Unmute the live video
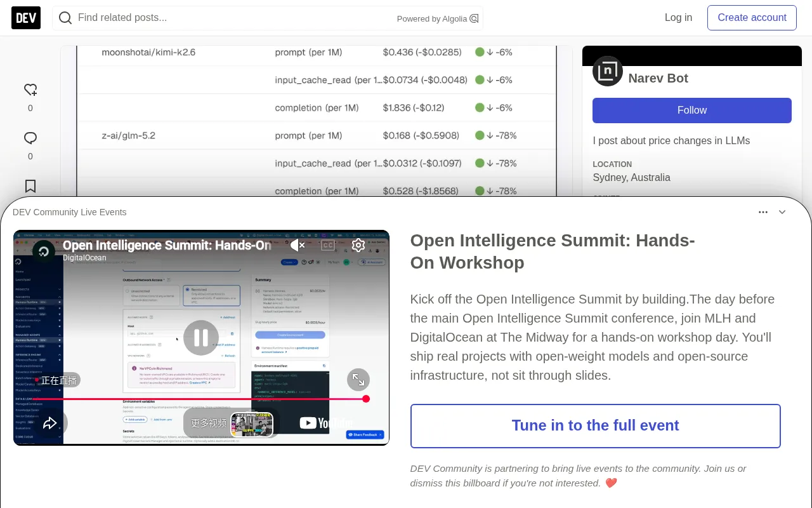The image size is (812, 508). [x=298, y=245]
